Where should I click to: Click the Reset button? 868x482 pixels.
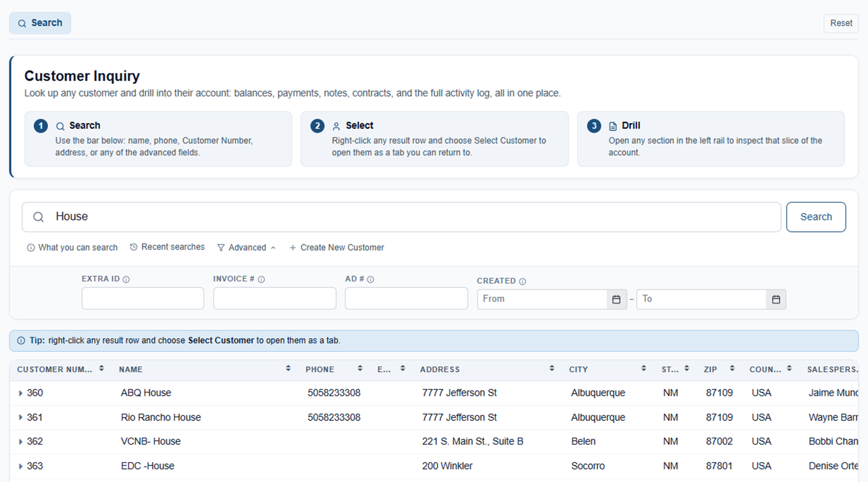coord(841,23)
